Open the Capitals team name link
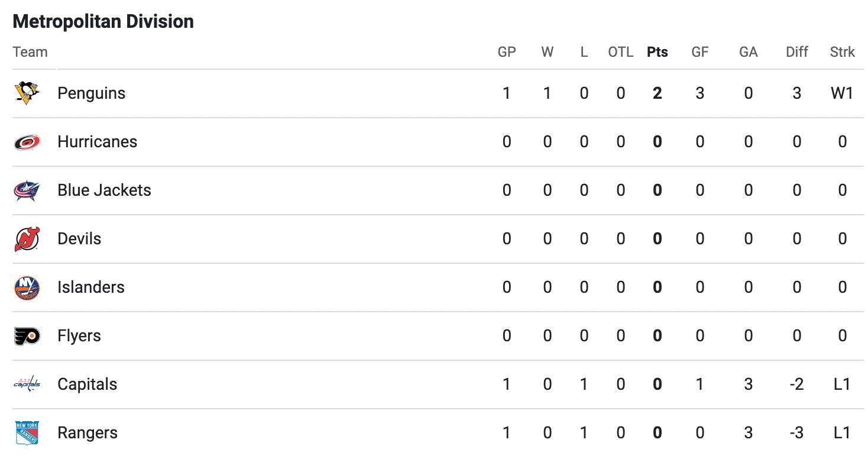The image size is (868, 459). point(88,384)
